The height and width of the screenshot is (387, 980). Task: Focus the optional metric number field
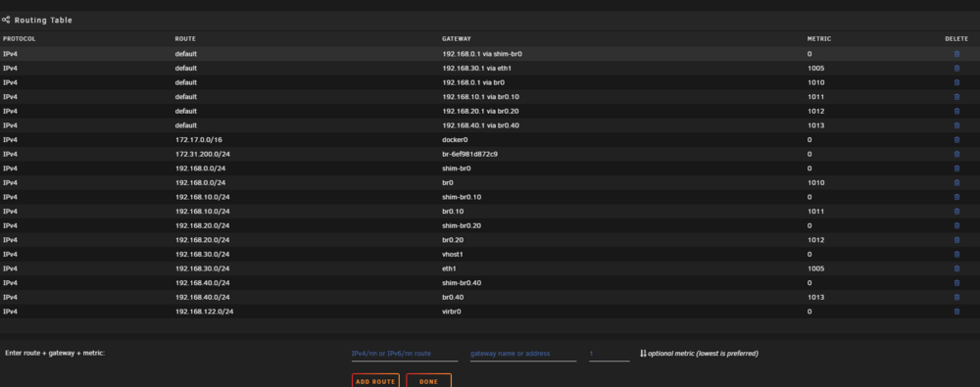coord(609,354)
